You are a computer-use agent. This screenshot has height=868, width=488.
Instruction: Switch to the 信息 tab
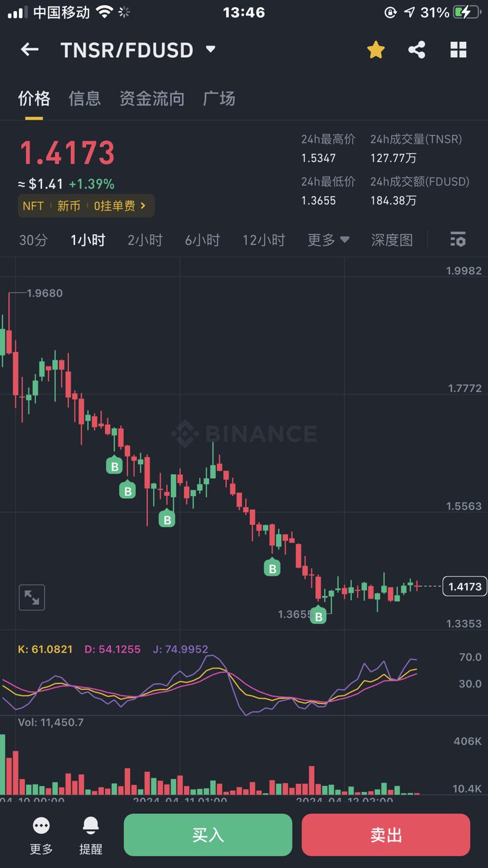click(85, 98)
